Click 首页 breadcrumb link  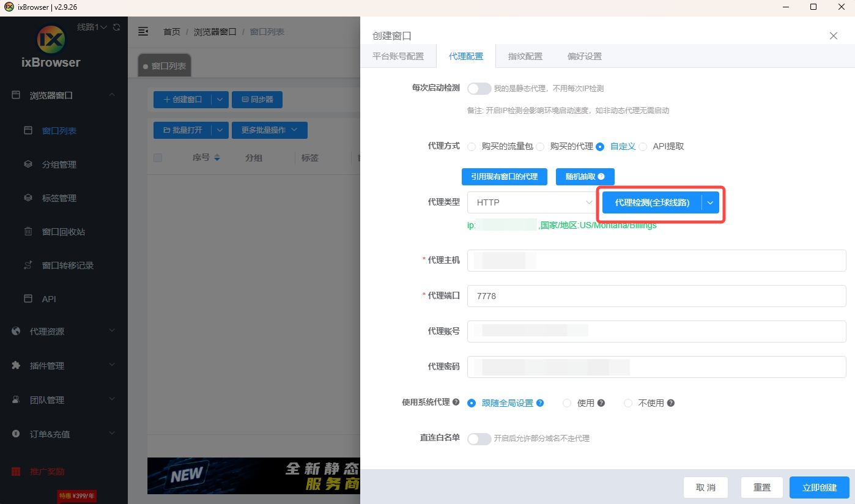pyautogui.click(x=172, y=32)
